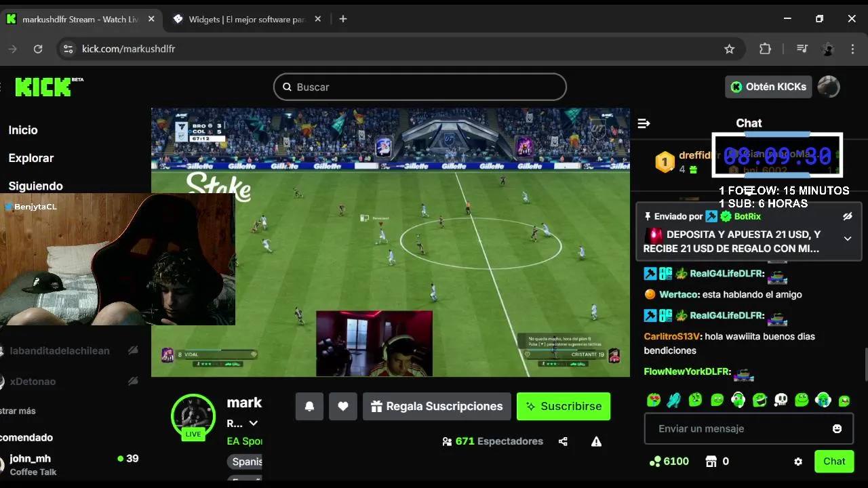868x488 pixels.
Task: Close the markushdlfr Stream tab
Action: [x=151, y=19]
